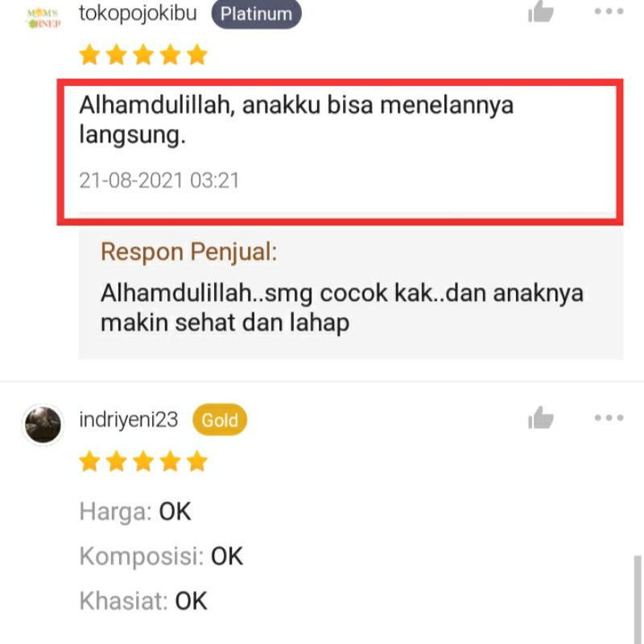
Task: Tap the 'Khasiat: OK' line
Action: 143,601
